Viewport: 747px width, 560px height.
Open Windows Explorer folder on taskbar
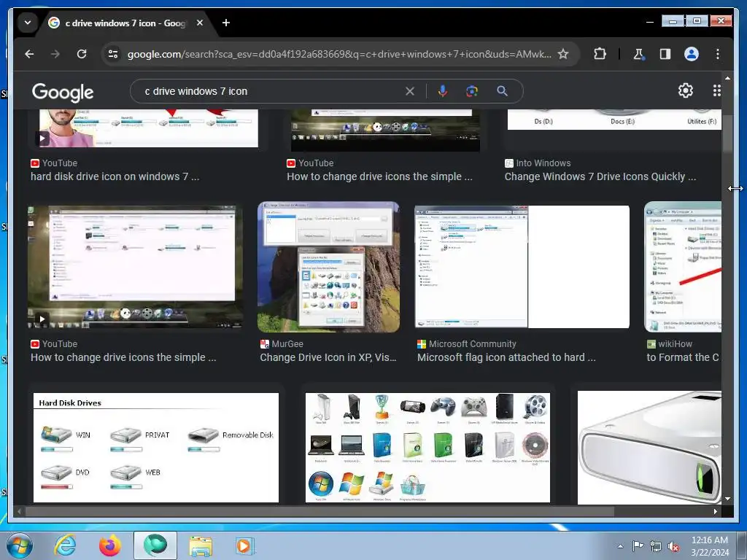pos(201,545)
